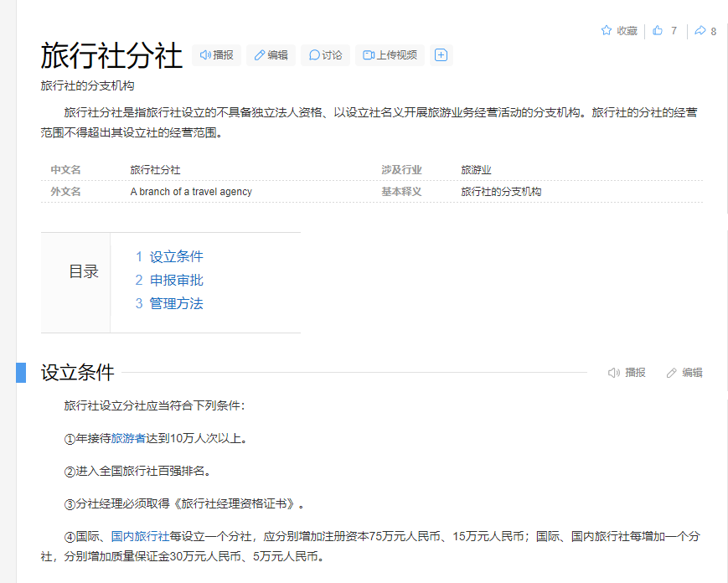
Task: Click the English name 'A branch of a travel agency'
Action: (x=191, y=192)
